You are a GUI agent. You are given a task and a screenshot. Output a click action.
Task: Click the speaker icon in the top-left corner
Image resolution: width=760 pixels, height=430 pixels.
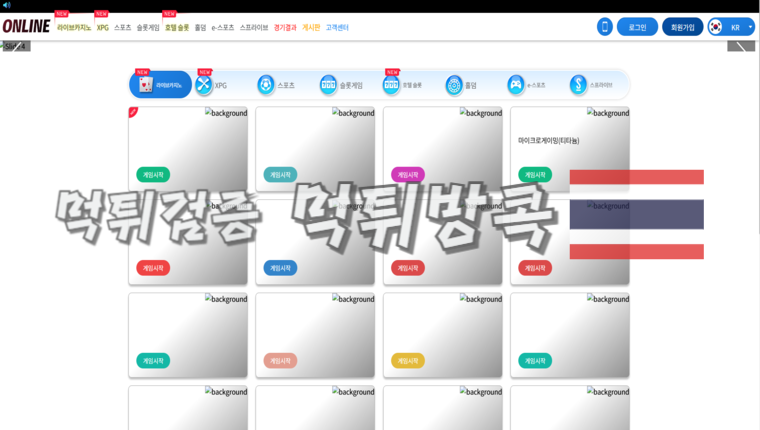click(6, 5)
